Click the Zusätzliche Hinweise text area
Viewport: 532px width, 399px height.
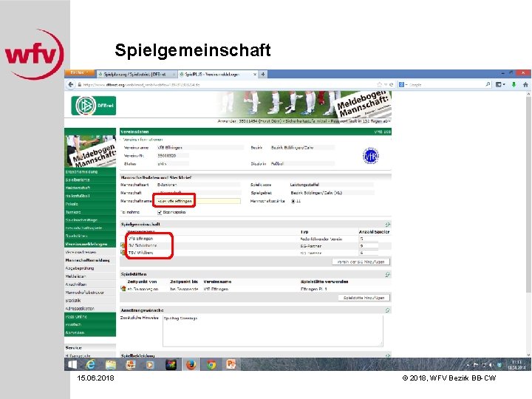[273, 331]
